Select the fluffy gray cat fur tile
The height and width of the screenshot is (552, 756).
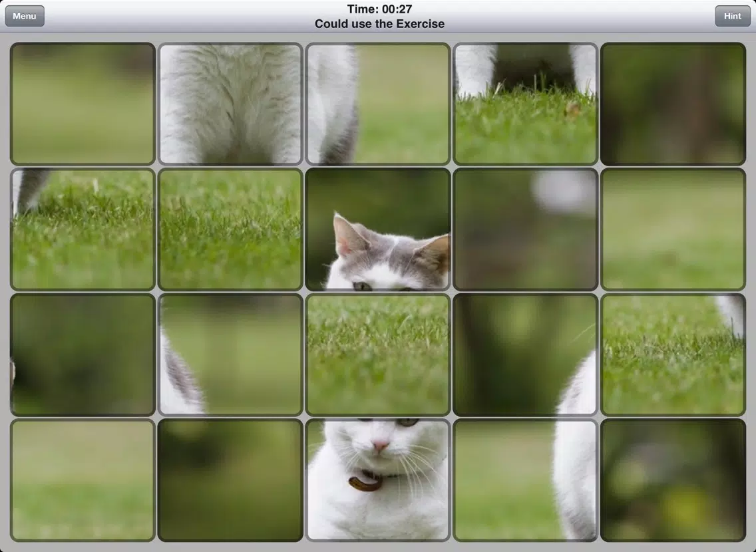tap(230, 104)
